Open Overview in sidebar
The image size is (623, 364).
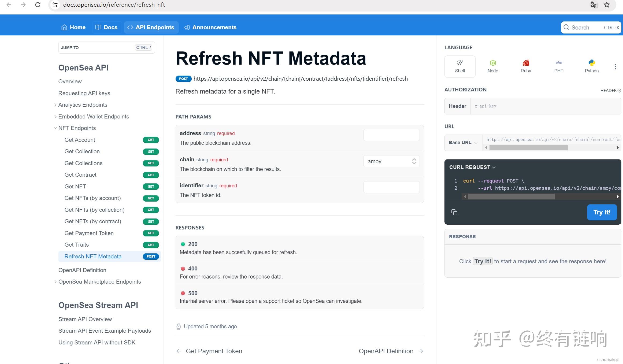tap(70, 81)
